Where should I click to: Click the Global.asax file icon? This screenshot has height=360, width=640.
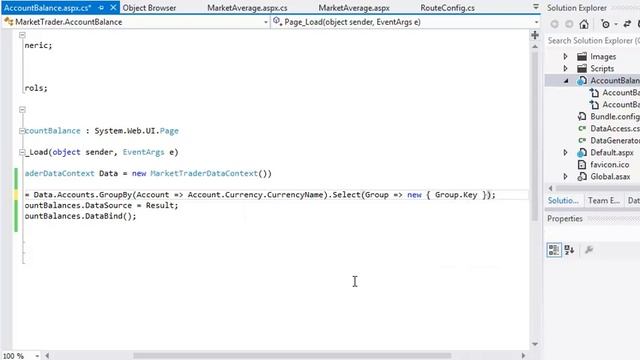tap(582, 176)
